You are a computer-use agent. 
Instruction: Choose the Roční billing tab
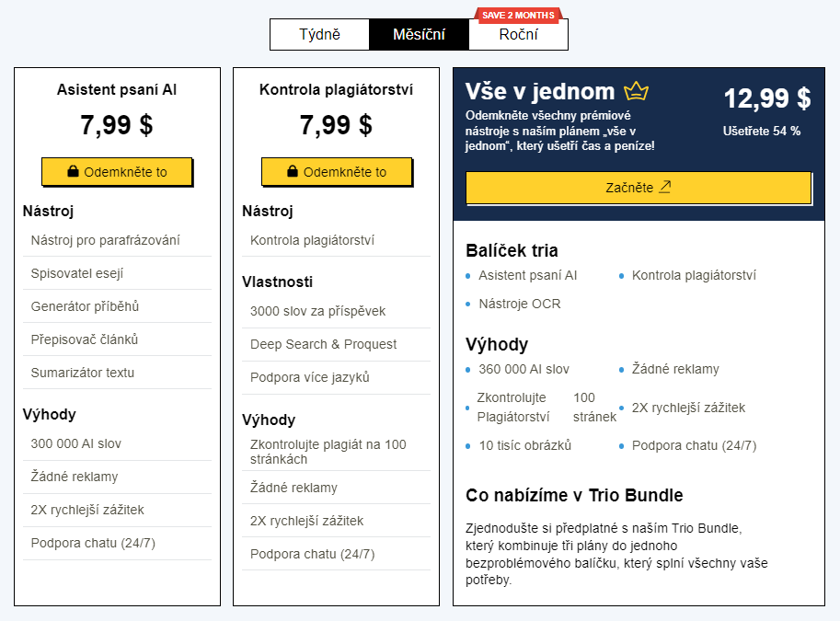point(518,35)
